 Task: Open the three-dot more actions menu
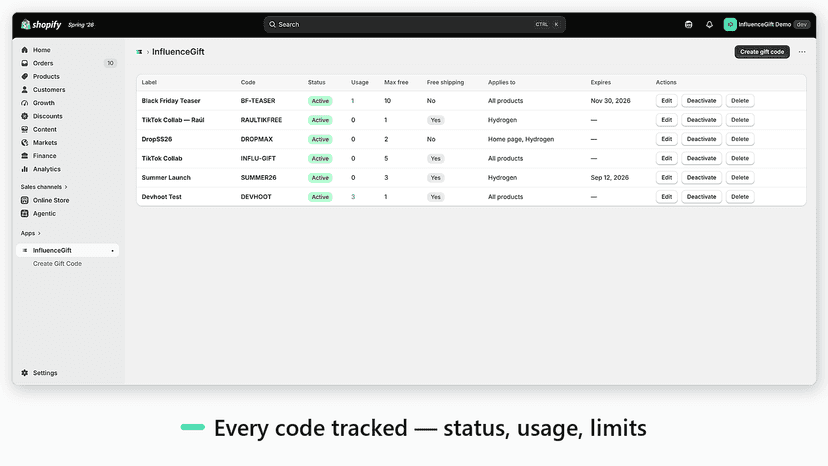point(802,52)
